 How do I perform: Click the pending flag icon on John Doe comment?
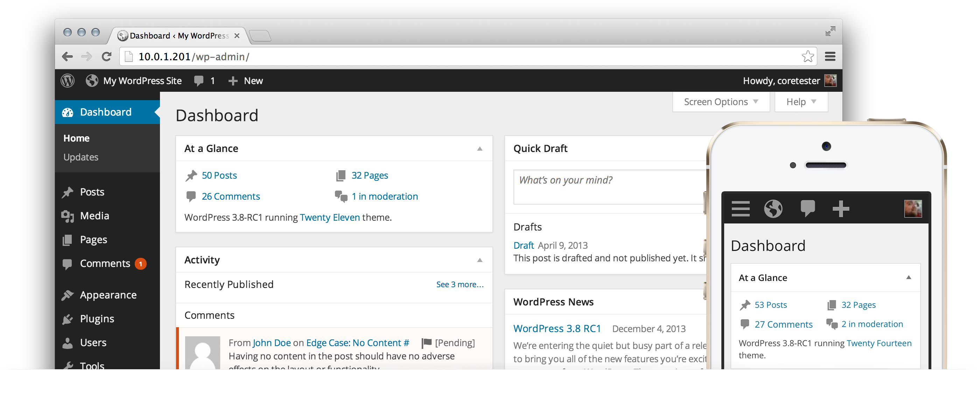(426, 343)
